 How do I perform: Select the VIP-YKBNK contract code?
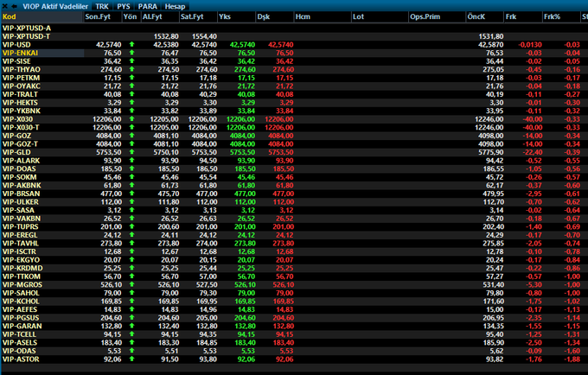[22, 111]
